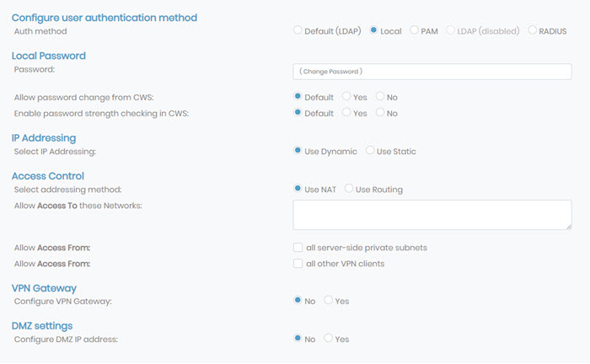590x364 pixels.
Task: Set password strength checking to No
Action: click(380, 112)
